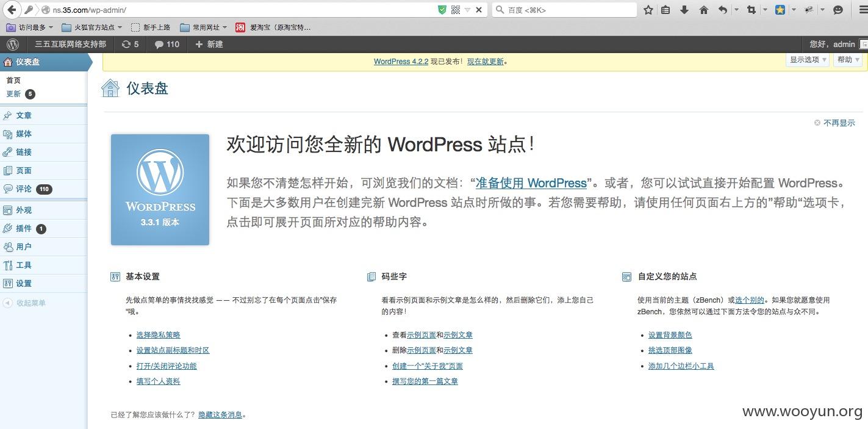Click 选择隐私策略 link
The image size is (868, 429).
coord(159,335)
